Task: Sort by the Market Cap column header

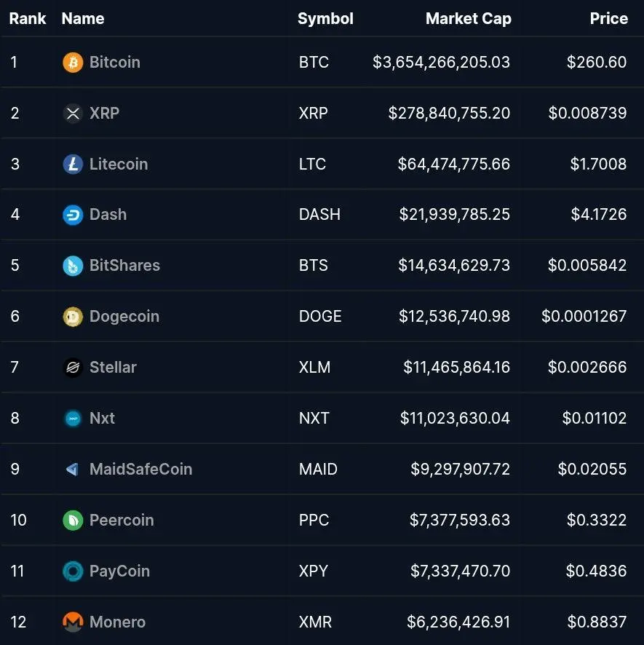Action: [x=469, y=18]
